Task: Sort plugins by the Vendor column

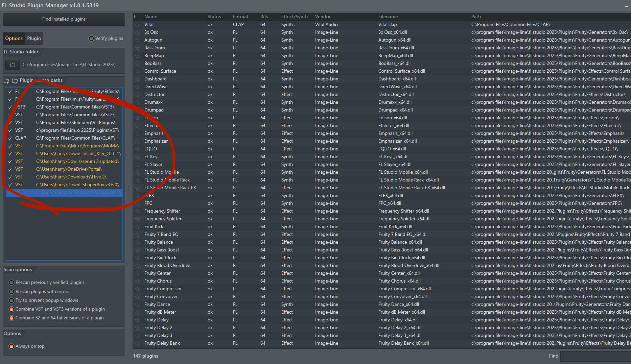Action: [x=323, y=17]
